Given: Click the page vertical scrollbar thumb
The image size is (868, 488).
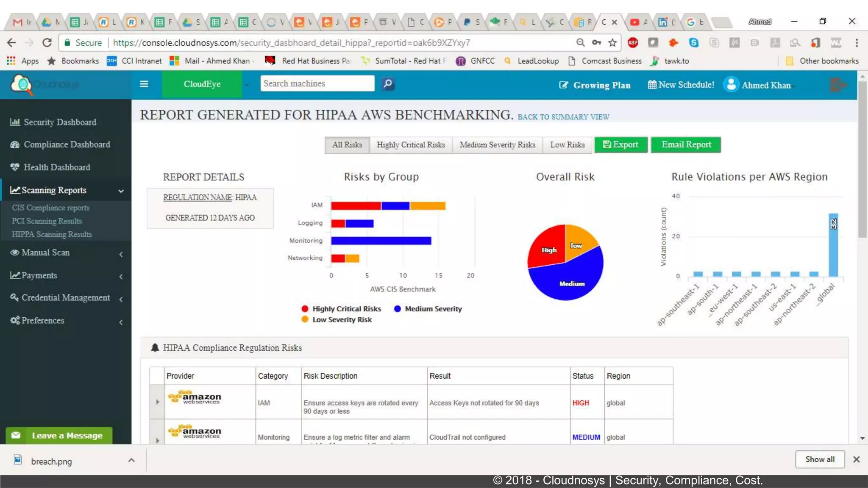Looking at the screenshot, I should coord(862,159).
